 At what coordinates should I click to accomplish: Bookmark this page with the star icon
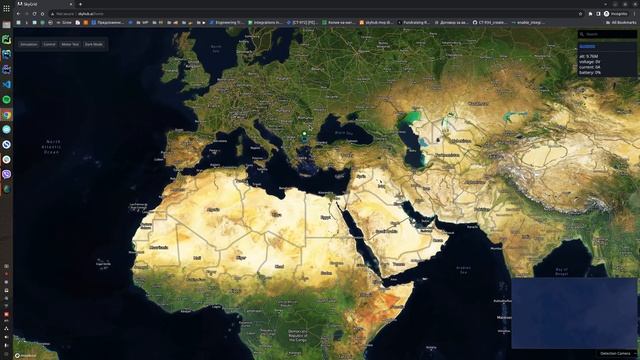(580, 14)
